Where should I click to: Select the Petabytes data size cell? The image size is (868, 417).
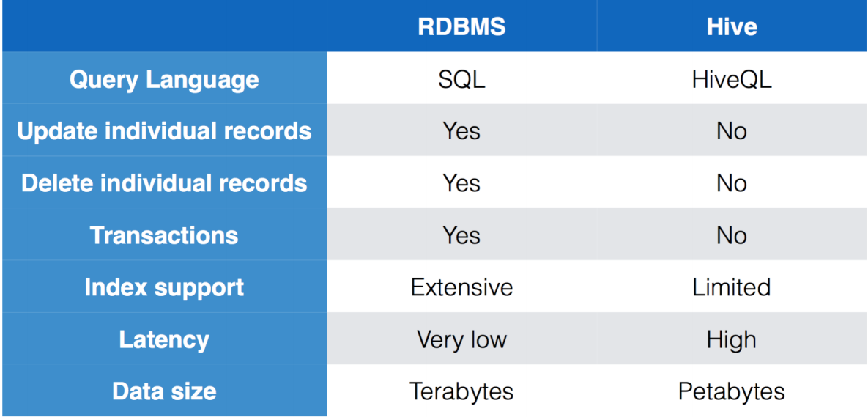tap(731, 391)
